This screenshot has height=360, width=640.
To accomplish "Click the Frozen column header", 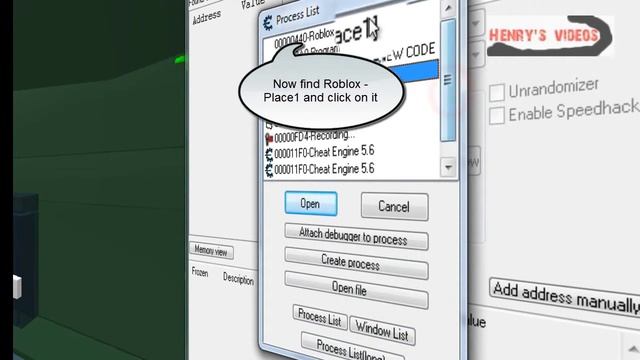I will click(x=200, y=272).
